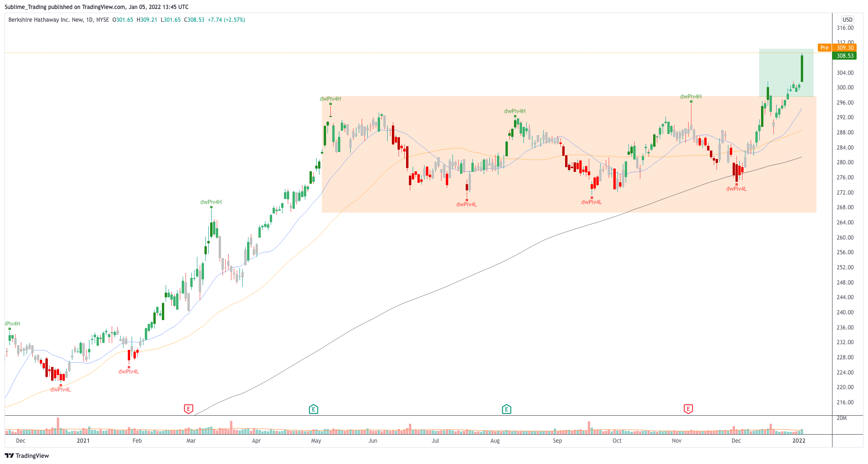The image size is (868, 464).
Task: Click the 2021 label on time axis
Action: 83,441
